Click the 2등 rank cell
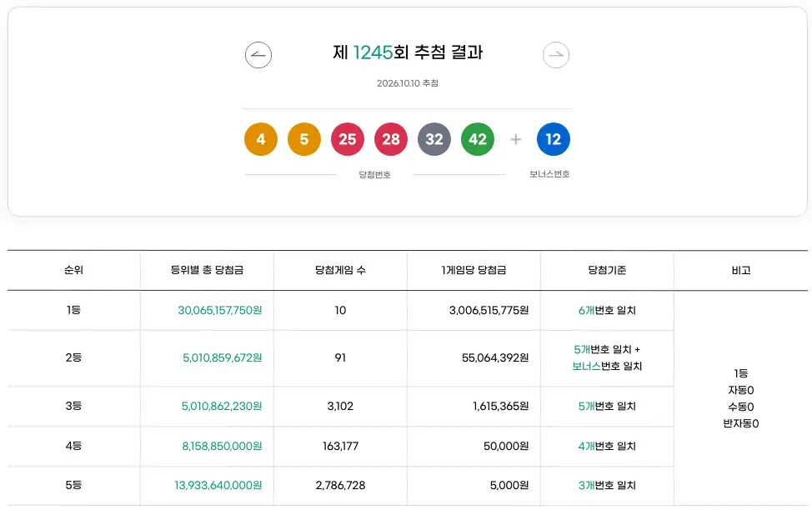The width and height of the screenshot is (812, 510). (73, 357)
